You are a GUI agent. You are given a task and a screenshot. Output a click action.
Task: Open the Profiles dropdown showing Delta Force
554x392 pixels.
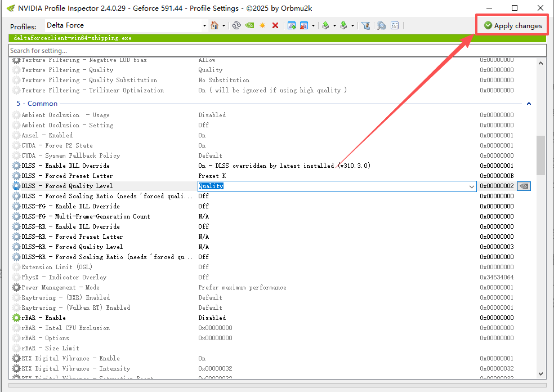click(204, 25)
